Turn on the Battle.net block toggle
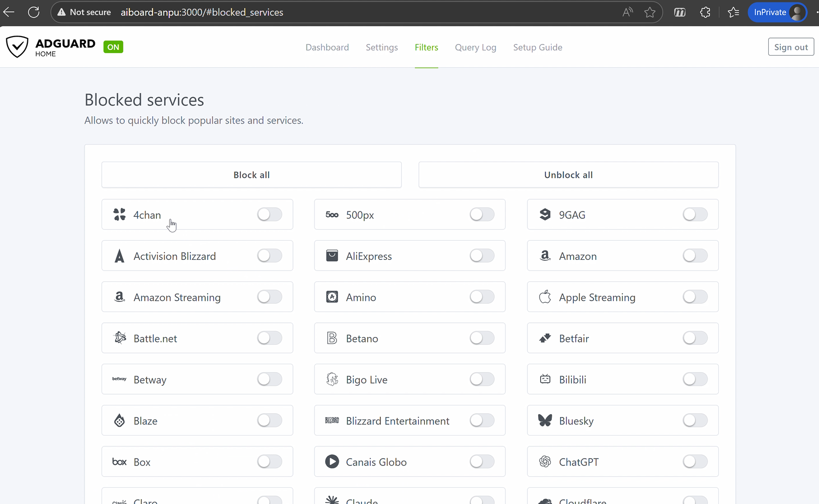The image size is (819, 504). click(x=270, y=338)
